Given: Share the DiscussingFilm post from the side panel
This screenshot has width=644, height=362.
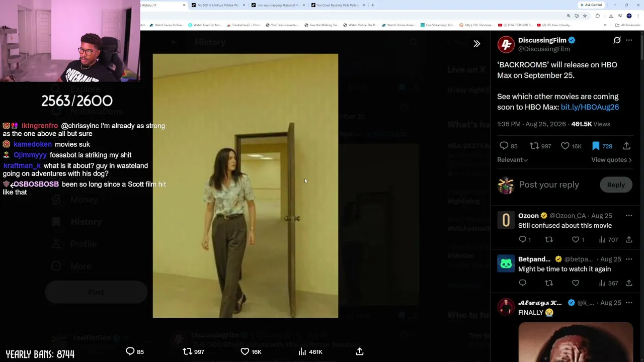Looking at the screenshot, I should 626,146.
